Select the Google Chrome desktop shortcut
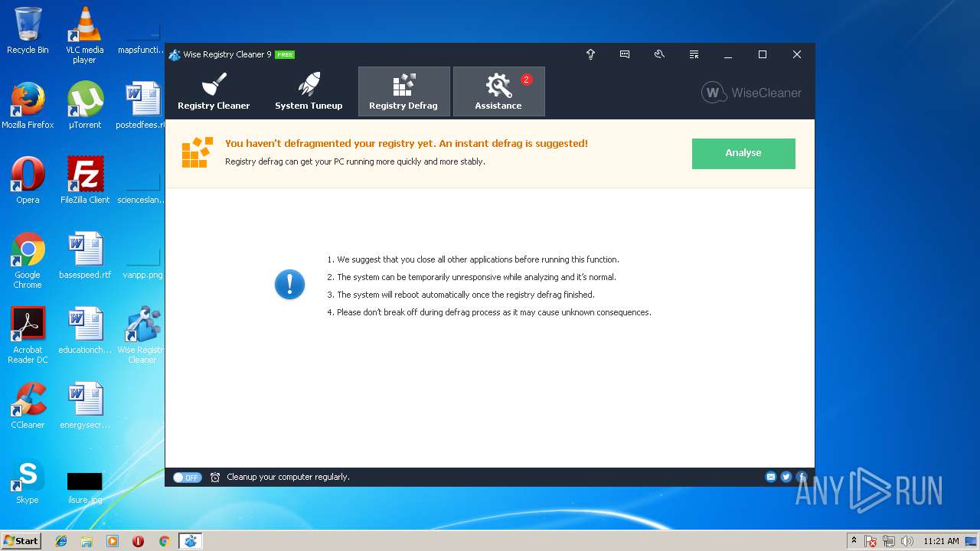The width and height of the screenshot is (980, 551). point(28,260)
